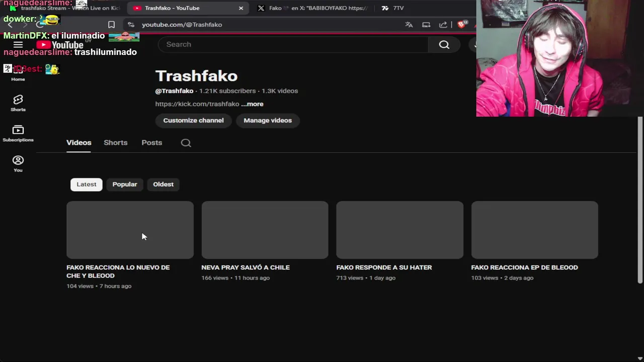Open thumbnail of FAKO RESPONDE A SU HATER
The image size is (644, 362).
[x=399, y=230]
